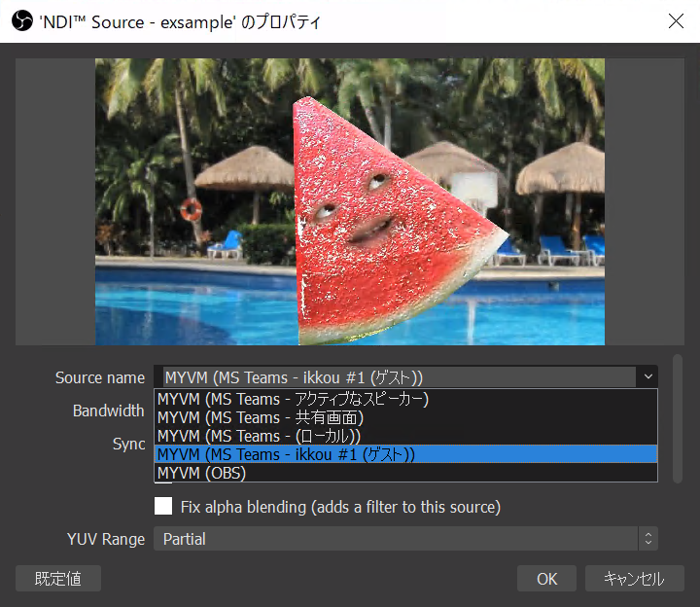Click the Source name combo box field
This screenshot has height=607, width=700.
405,377
